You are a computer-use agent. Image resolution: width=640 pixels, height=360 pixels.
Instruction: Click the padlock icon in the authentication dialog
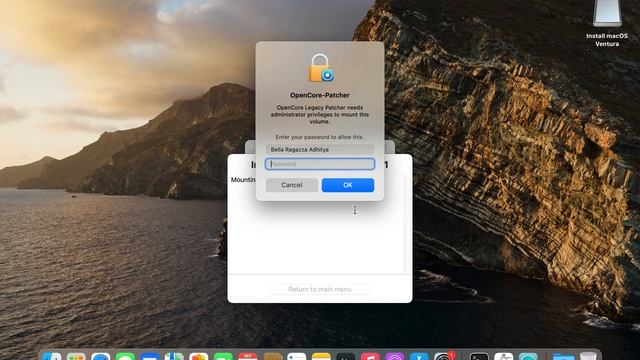click(x=321, y=68)
